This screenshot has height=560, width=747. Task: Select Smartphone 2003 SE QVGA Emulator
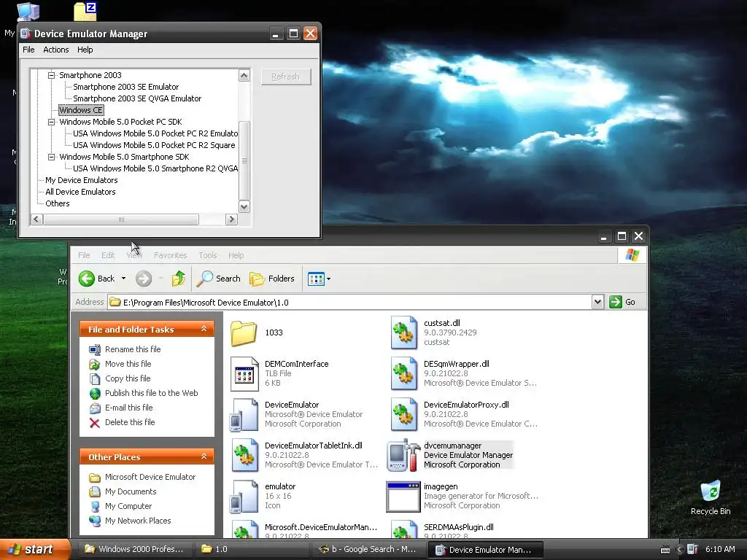coord(137,98)
